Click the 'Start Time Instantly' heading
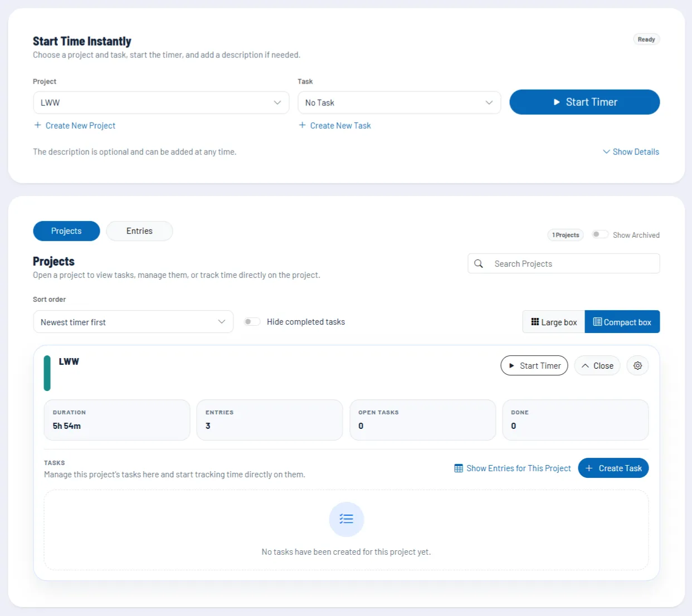The height and width of the screenshot is (616, 692). 82,41
